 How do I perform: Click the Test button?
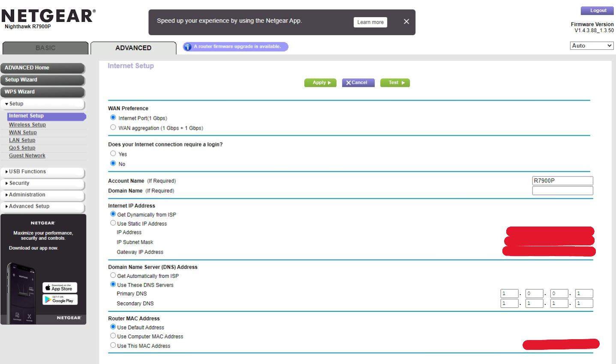[x=395, y=83]
